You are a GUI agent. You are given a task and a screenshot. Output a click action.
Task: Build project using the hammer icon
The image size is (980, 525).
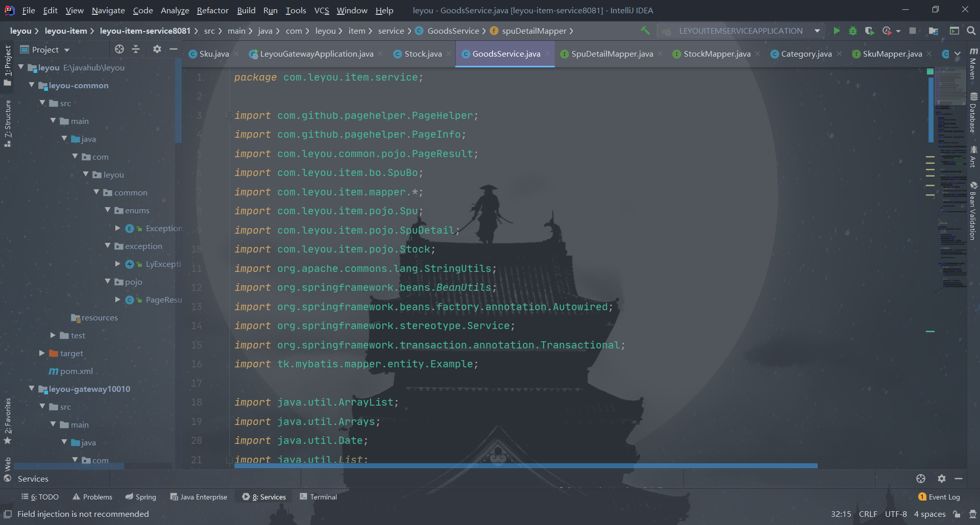pyautogui.click(x=645, y=31)
